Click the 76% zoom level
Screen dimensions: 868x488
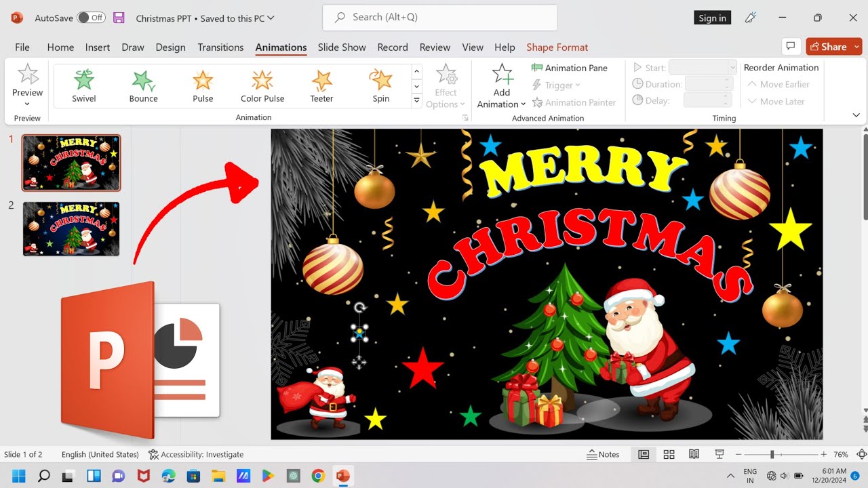841,454
